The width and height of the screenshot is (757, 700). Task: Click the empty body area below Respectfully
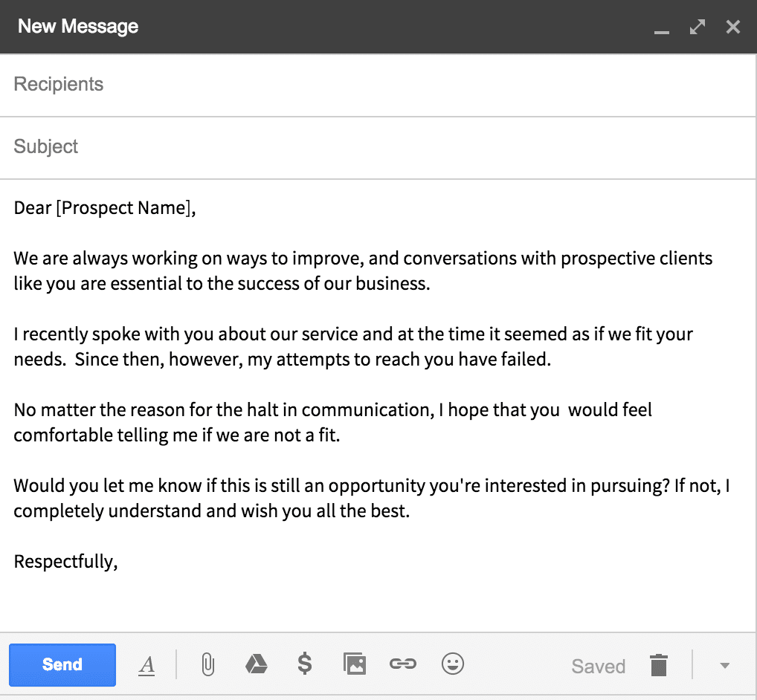pyautogui.click(x=378, y=603)
